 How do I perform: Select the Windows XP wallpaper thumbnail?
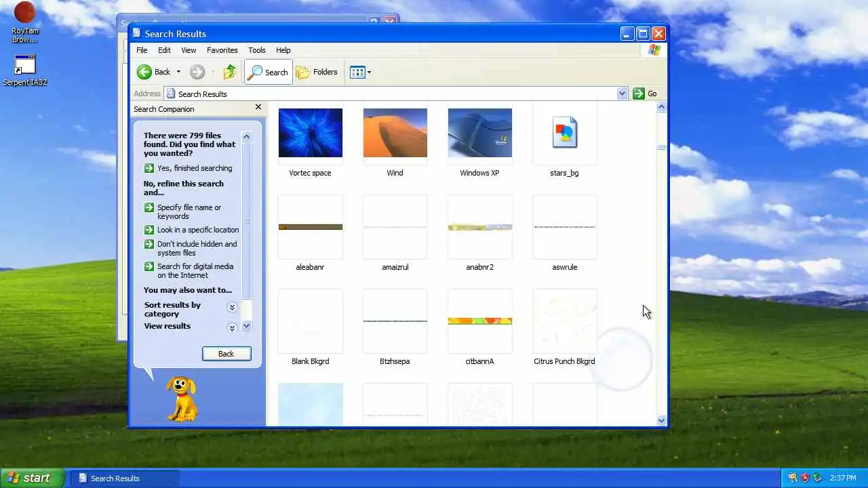[480, 133]
